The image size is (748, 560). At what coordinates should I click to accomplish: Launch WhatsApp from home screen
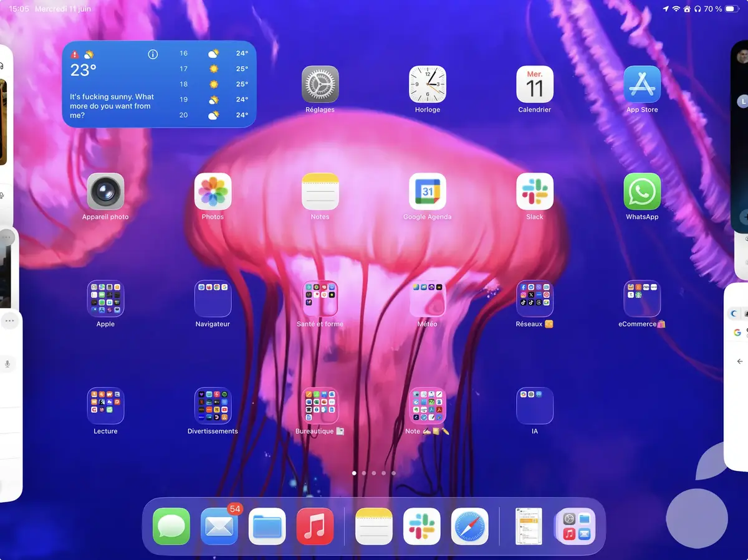642,191
